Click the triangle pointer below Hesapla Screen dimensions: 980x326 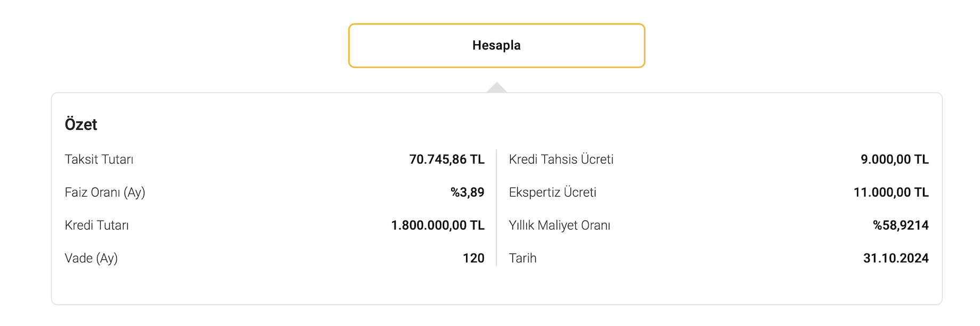click(x=496, y=88)
